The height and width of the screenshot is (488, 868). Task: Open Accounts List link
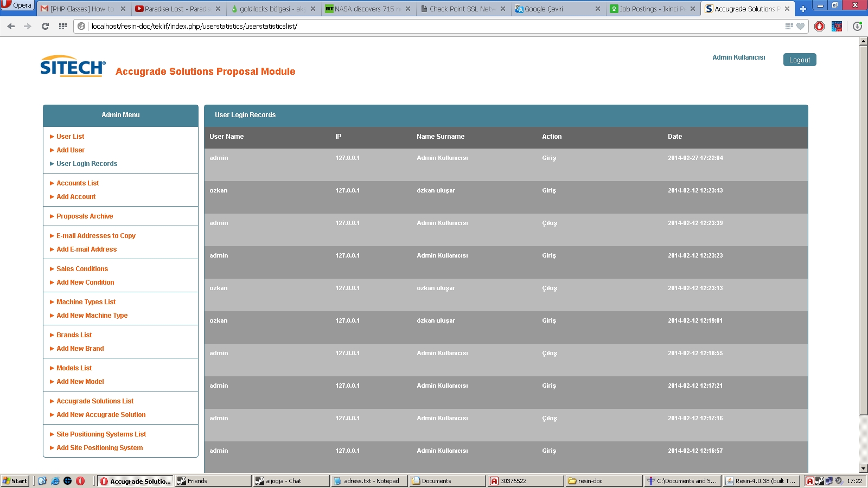point(78,183)
